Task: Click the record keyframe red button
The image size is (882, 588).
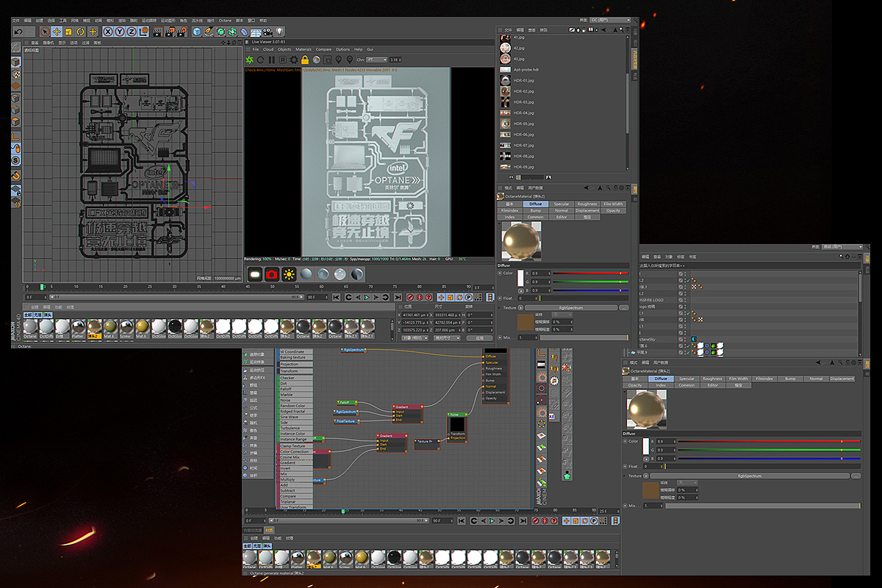Action: coord(410,297)
